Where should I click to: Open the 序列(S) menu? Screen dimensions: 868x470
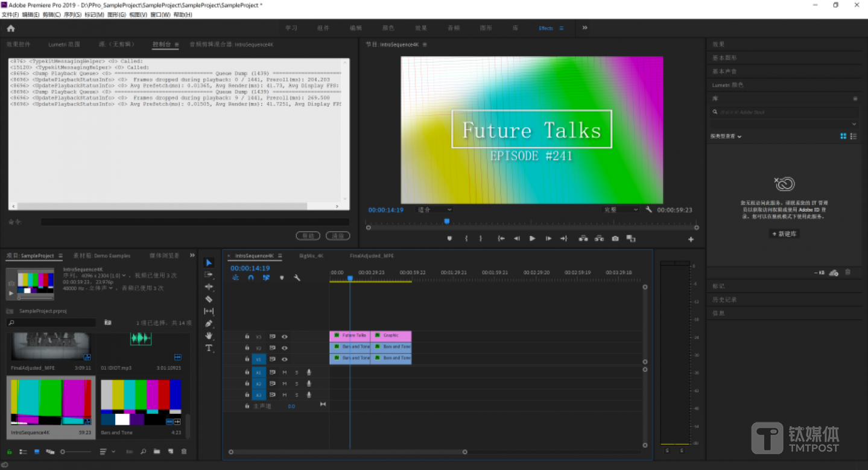pyautogui.click(x=72, y=14)
